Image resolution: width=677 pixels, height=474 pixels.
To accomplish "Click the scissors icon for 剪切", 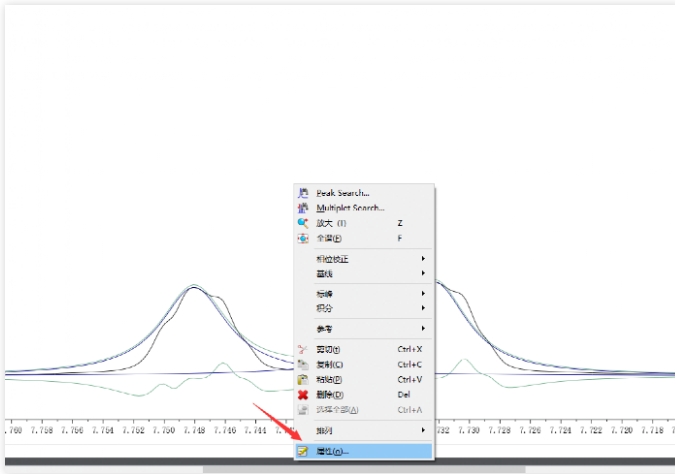I will [x=302, y=350].
